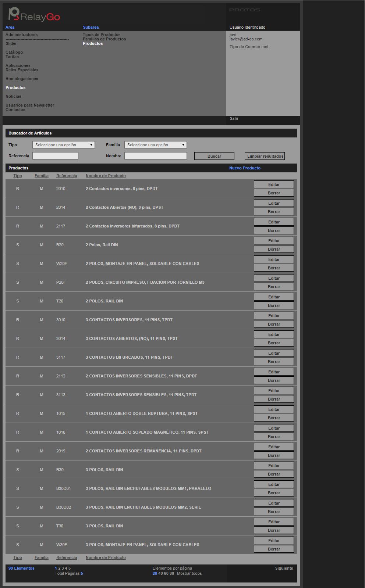Open Noticias in the Area menu
The width and height of the screenshot is (365, 588).
tap(13, 96)
